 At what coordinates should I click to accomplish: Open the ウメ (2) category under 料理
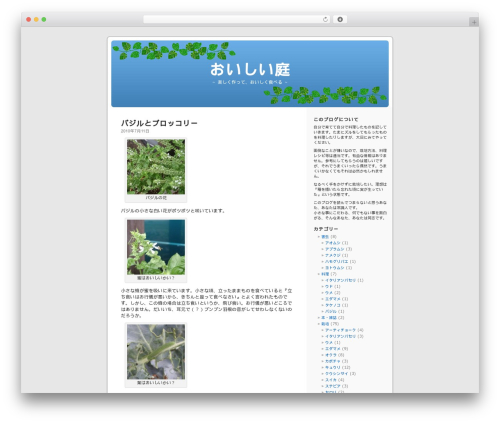coord(329,293)
